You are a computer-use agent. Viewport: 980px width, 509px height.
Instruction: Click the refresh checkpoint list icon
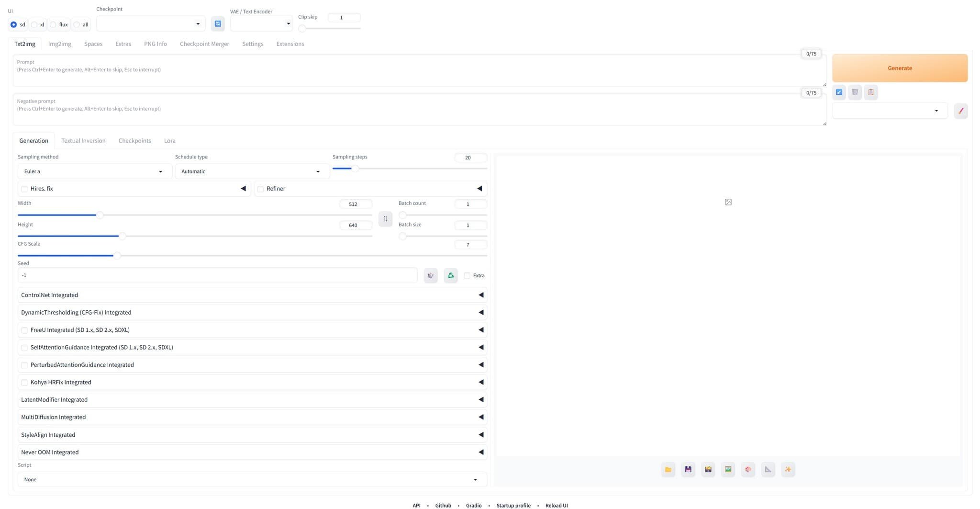point(218,23)
